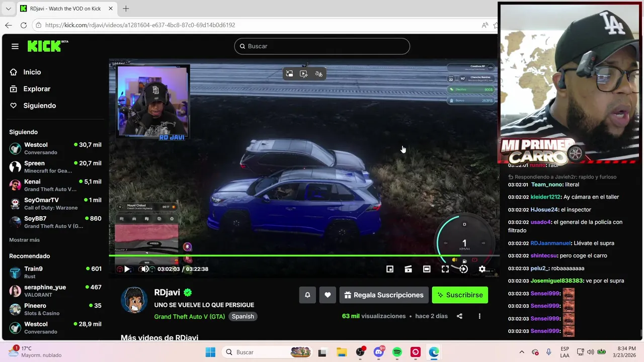Open File Explorer from the taskbar
644x362 pixels.
point(341,352)
